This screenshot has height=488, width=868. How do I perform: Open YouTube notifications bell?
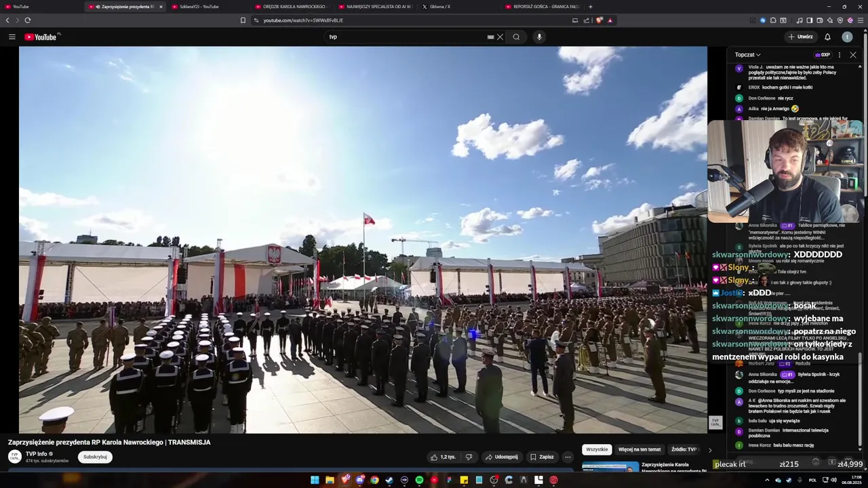pos(827,37)
